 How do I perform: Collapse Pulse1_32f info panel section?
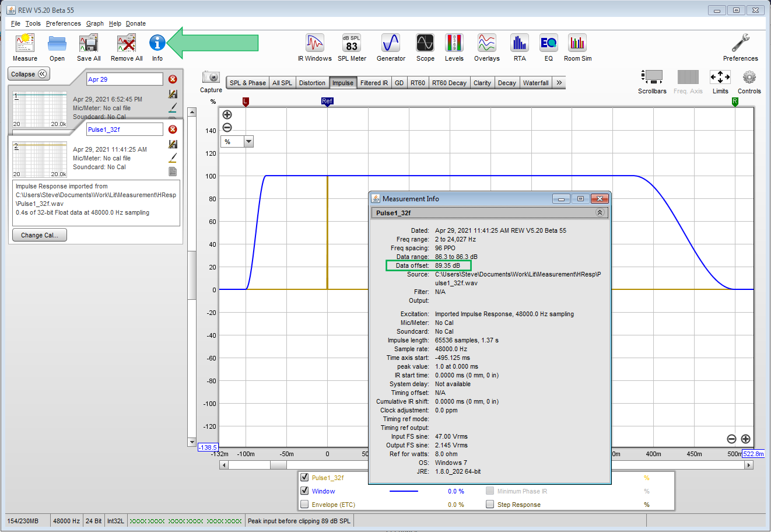point(600,213)
